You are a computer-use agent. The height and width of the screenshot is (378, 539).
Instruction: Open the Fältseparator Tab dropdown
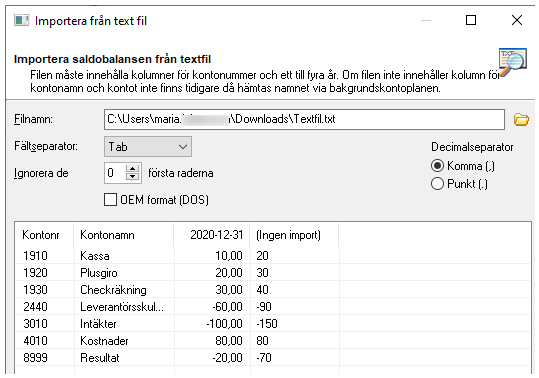[x=148, y=147]
